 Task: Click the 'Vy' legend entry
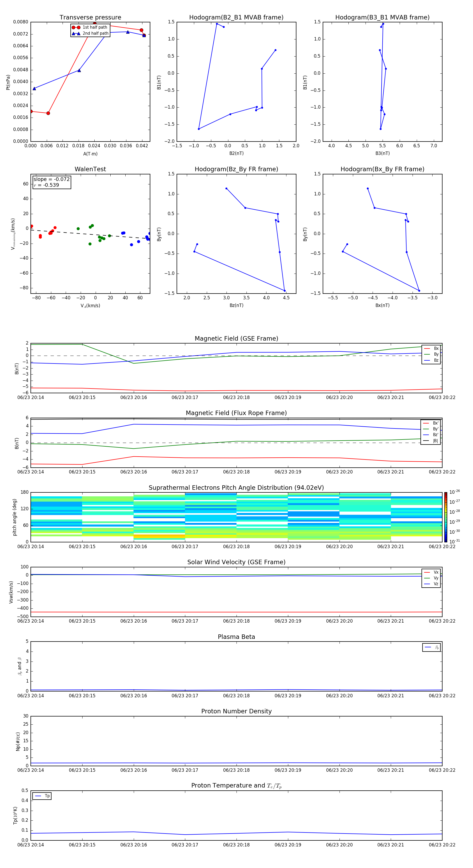[431, 578]
